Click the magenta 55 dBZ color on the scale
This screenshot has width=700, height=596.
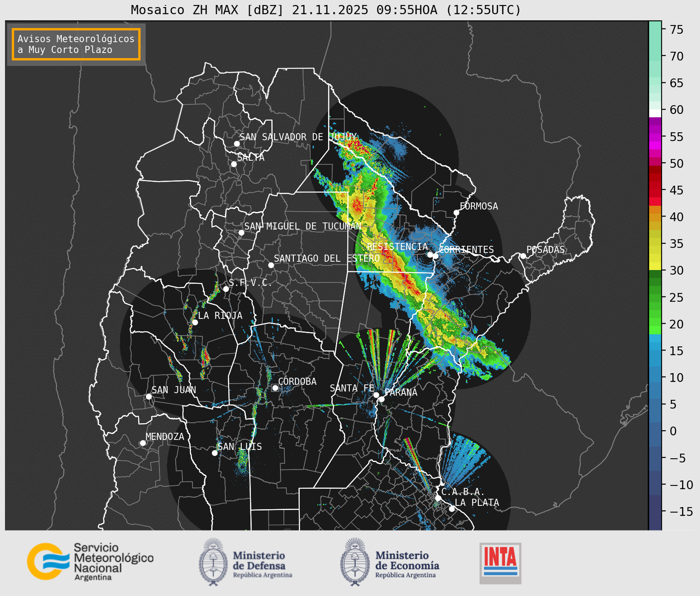click(x=655, y=137)
